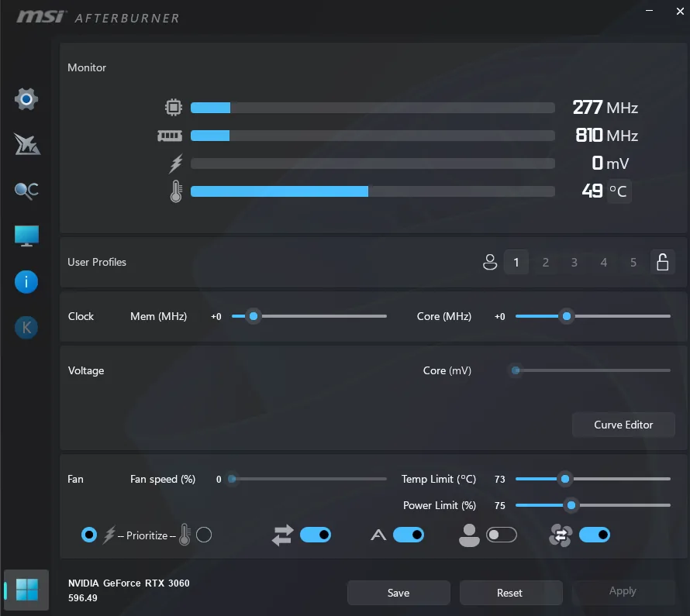The width and height of the screenshot is (690, 616).
Task: Click the Core (MHz) clock slider handle
Action: pos(567,316)
